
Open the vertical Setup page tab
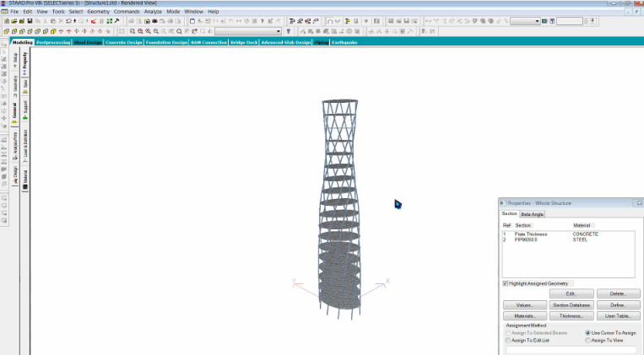(x=15, y=61)
